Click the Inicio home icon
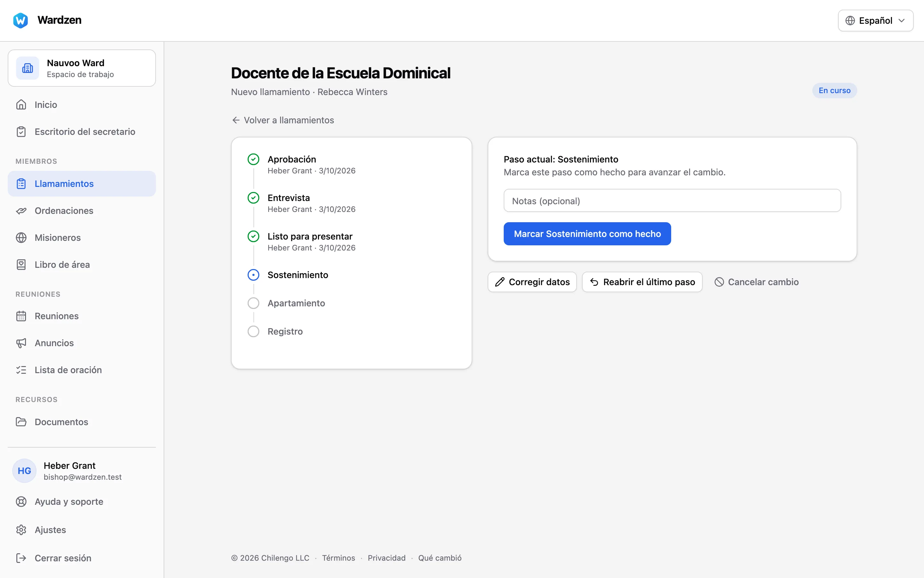The height and width of the screenshot is (578, 924). 21,105
